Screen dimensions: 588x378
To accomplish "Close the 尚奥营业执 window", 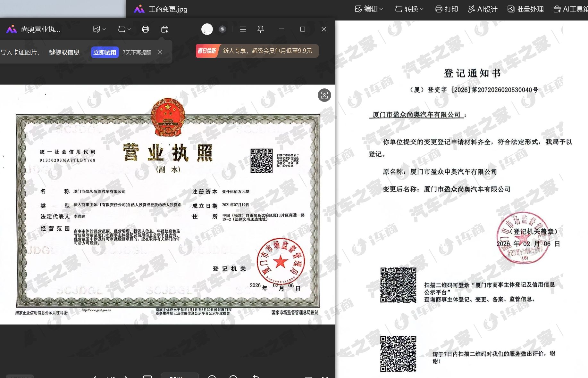I will [324, 29].
